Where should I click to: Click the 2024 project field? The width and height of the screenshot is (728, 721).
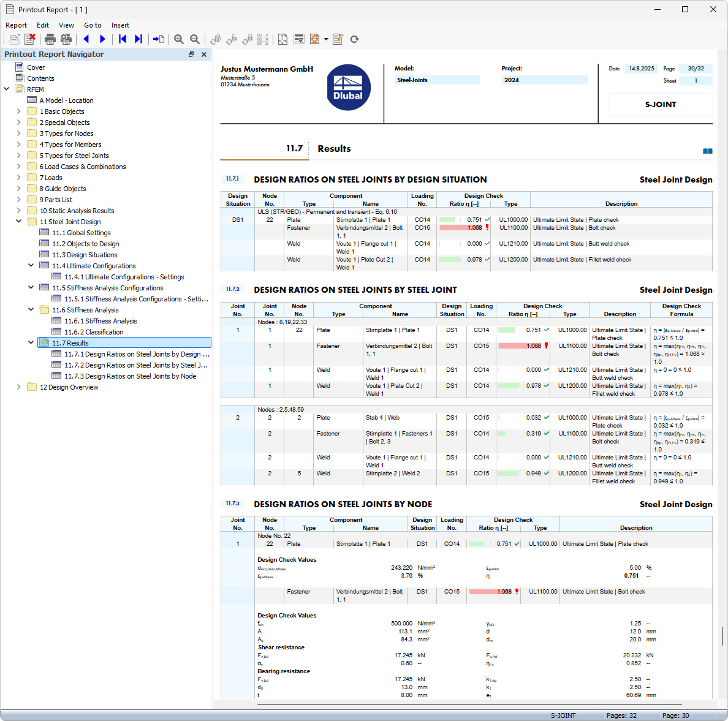click(x=545, y=80)
